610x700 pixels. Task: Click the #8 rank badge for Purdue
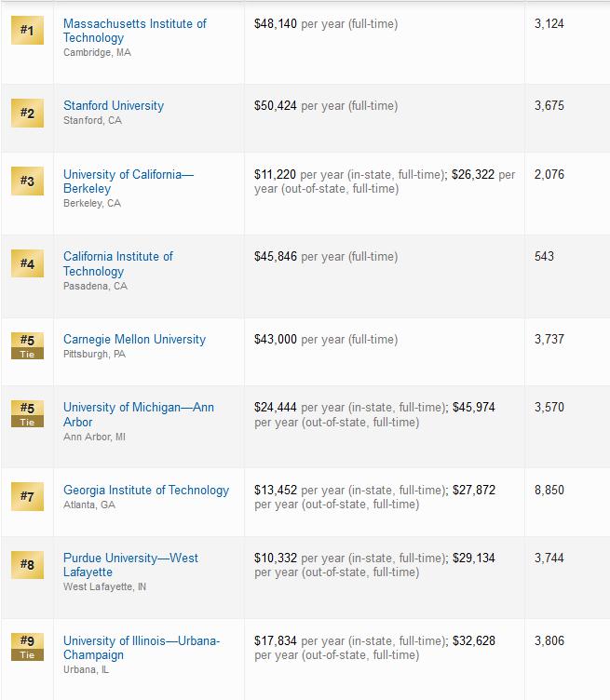click(x=27, y=565)
